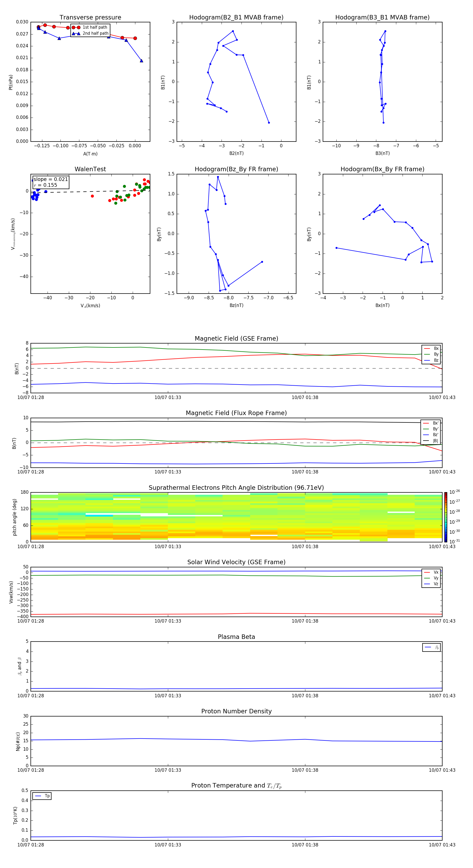Click the 'r = 0.155' annotation
473x868 pixels.
[45, 185]
